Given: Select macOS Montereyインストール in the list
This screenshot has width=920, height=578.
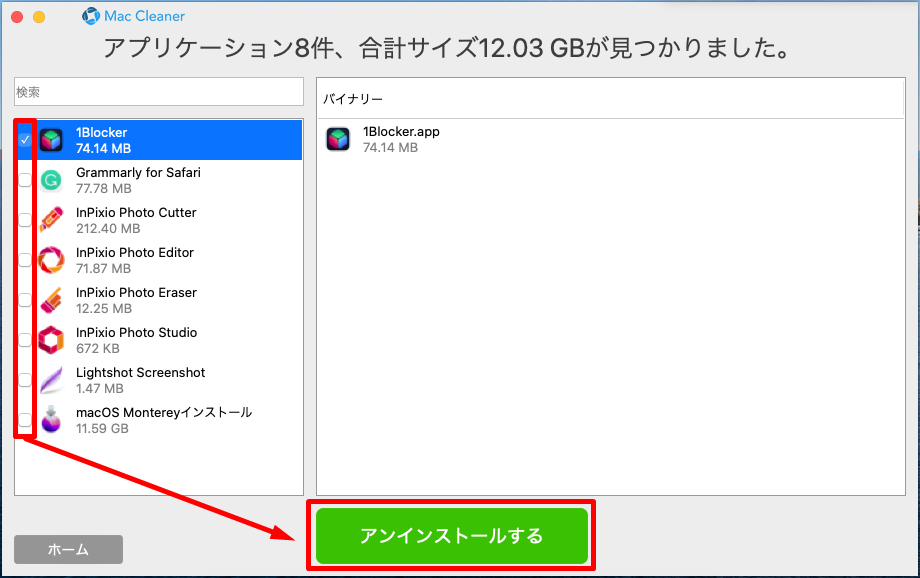Looking at the screenshot, I should pos(164,413).
